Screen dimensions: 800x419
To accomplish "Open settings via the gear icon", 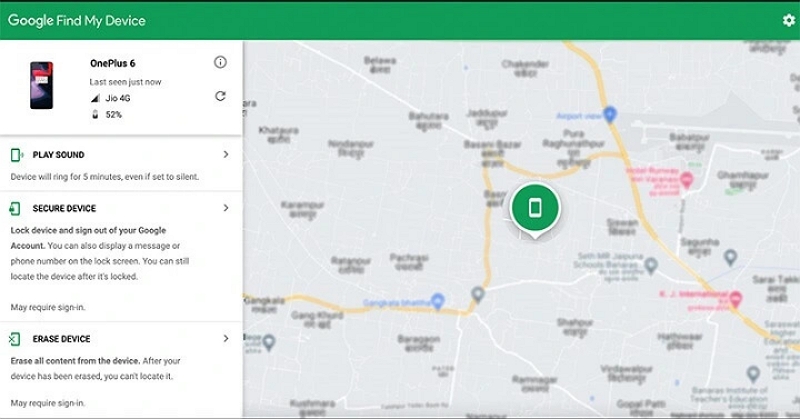I will point(788,20).
